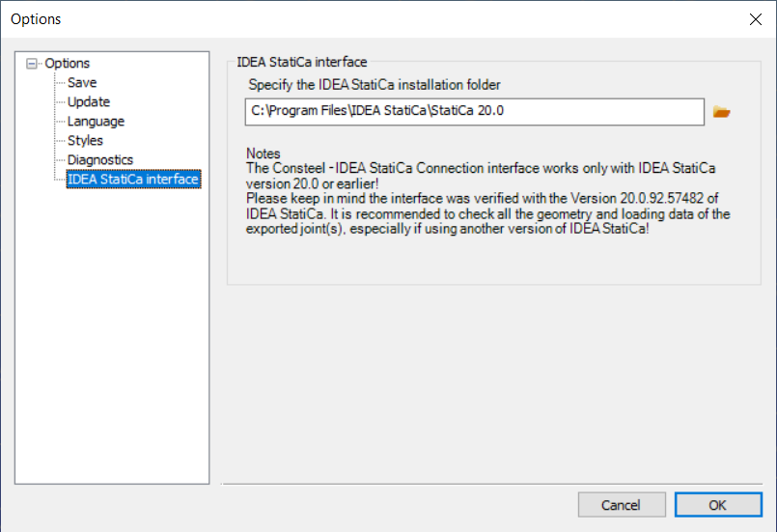This screenshot has width=777, height=532.
Task: Open the Save options page
Action: 82,82
